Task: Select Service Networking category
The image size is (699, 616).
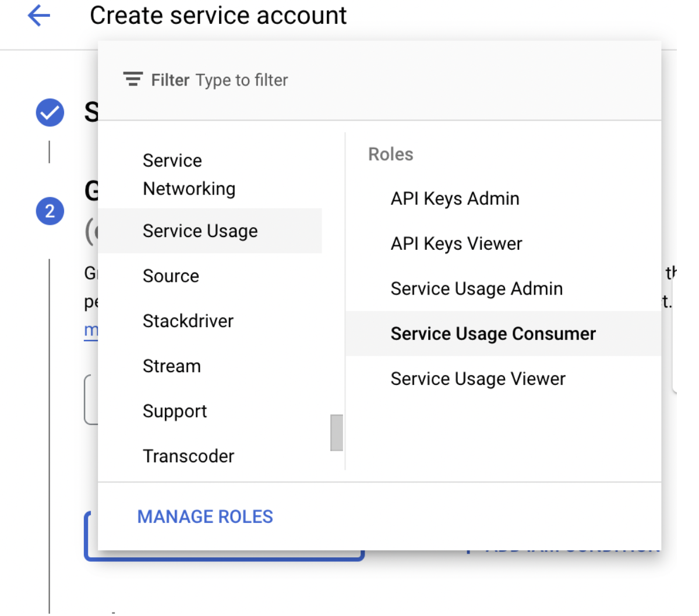Action: [x=189, y=175]
